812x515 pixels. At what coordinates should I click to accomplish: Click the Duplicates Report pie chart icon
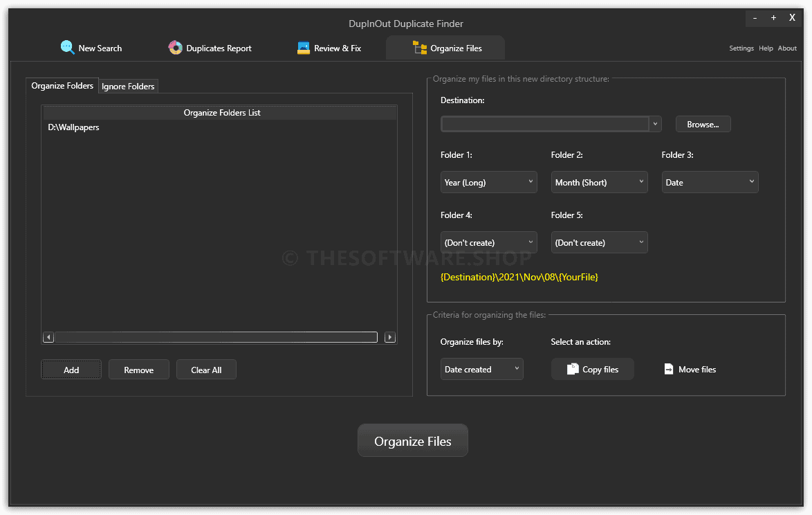[175, 48]
